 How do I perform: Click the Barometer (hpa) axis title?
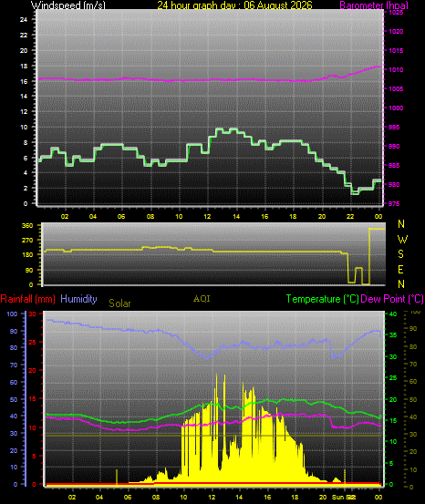click(x=374, y=5)
